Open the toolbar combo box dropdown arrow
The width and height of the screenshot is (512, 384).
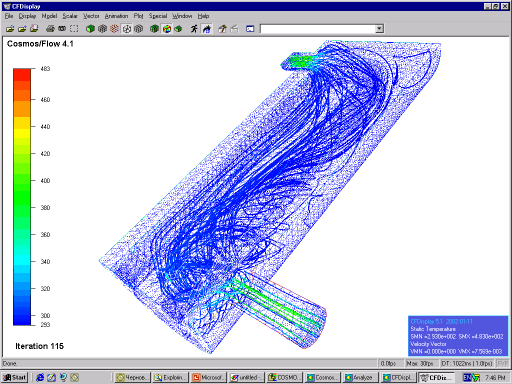coord(379,29)
